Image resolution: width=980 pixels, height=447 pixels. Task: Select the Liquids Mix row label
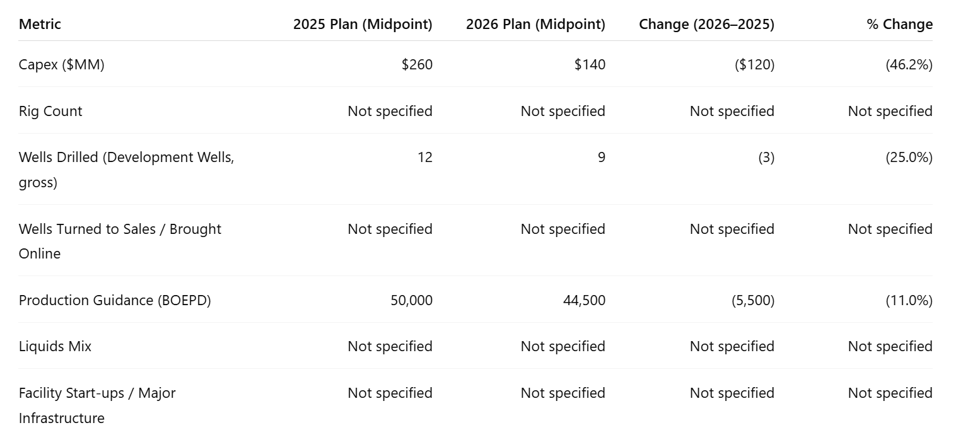click(x=55, y=346)
